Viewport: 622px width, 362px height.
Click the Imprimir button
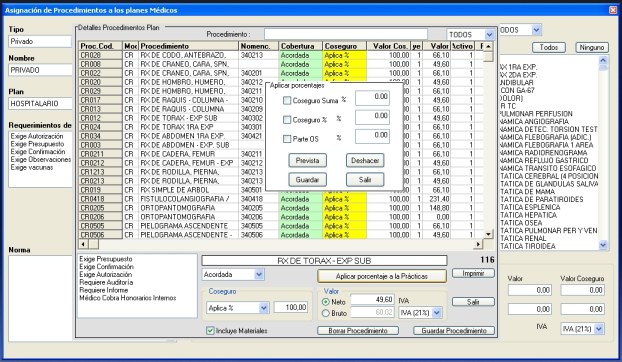click(x=473, y=273)
